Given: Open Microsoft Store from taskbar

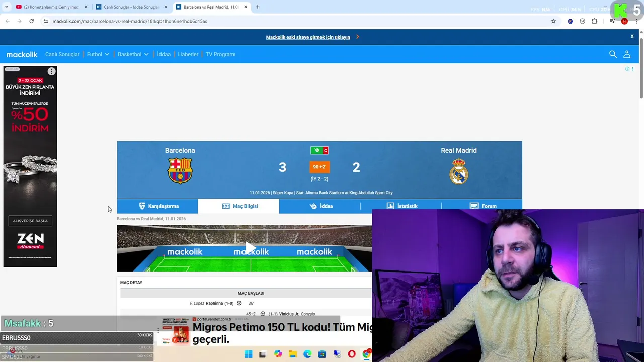Looking at the screenshot, I should (322, 354).
